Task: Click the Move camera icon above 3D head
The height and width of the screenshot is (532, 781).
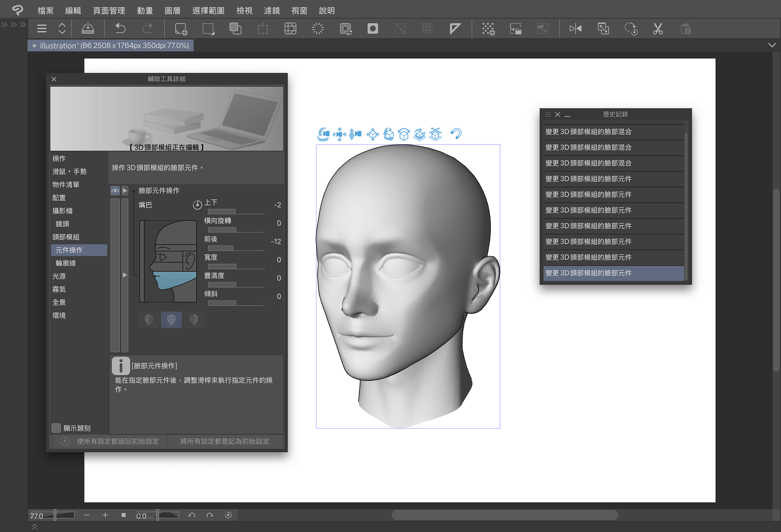Action: coord(339,134)
